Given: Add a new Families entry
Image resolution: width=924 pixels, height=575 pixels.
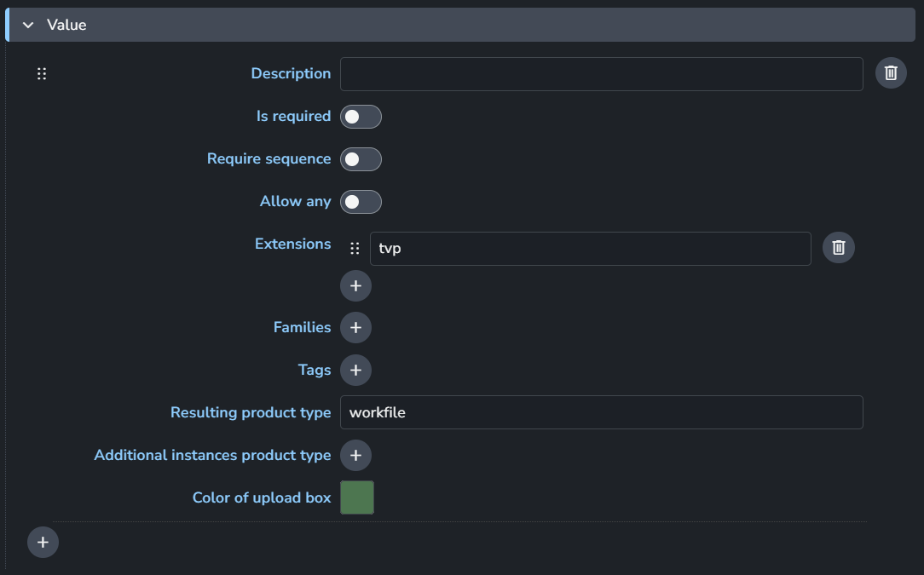Looking at the screenshot, I should [355, 327].
